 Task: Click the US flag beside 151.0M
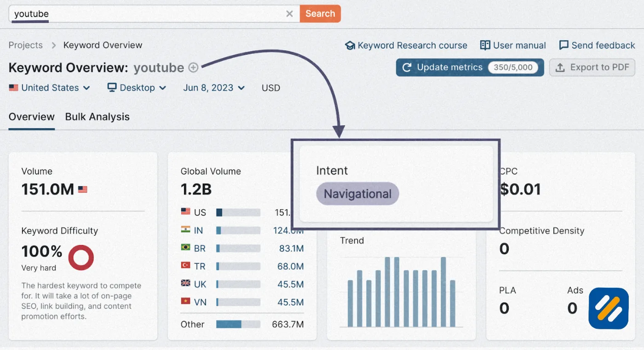(x=83, y=189)
